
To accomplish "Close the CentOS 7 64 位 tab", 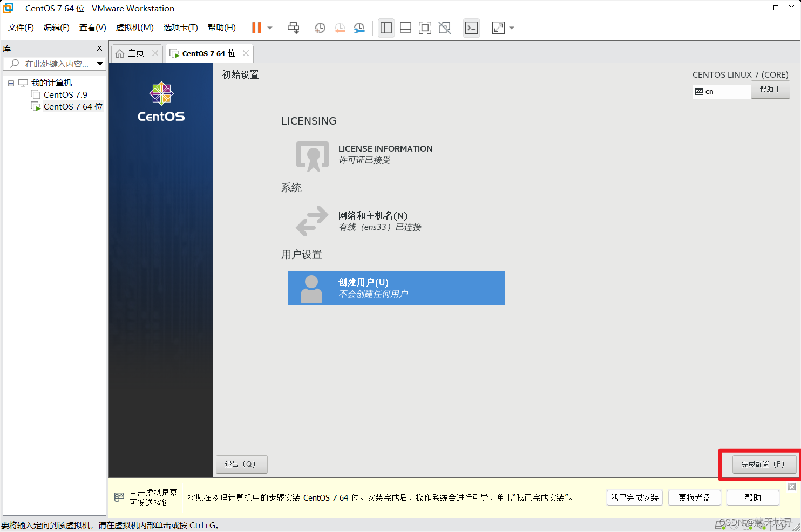I will pyautogui.click(x=246, y=53).
